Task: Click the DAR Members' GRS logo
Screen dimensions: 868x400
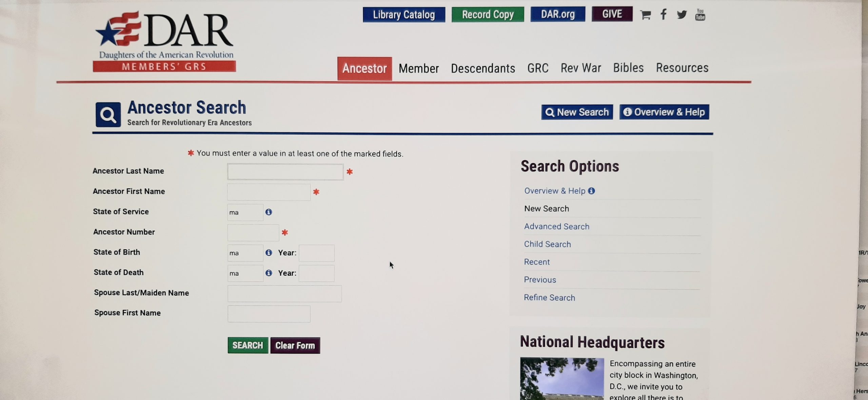Action: pos(164,42)
